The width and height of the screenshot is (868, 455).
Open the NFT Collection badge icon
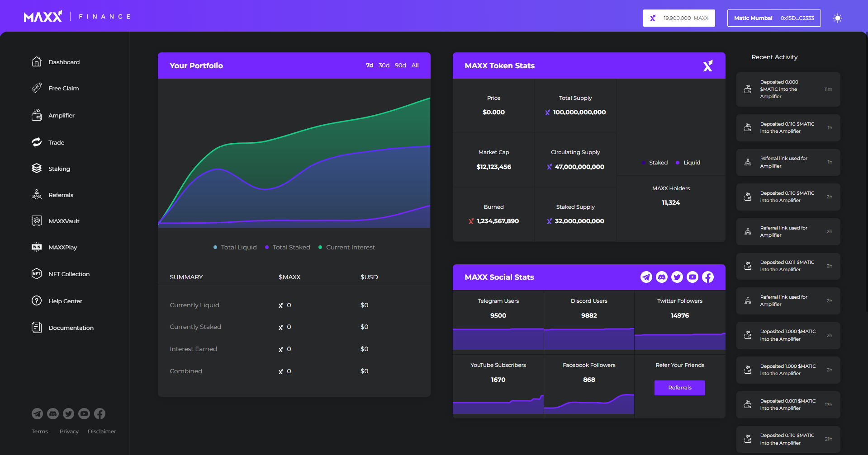37,273
